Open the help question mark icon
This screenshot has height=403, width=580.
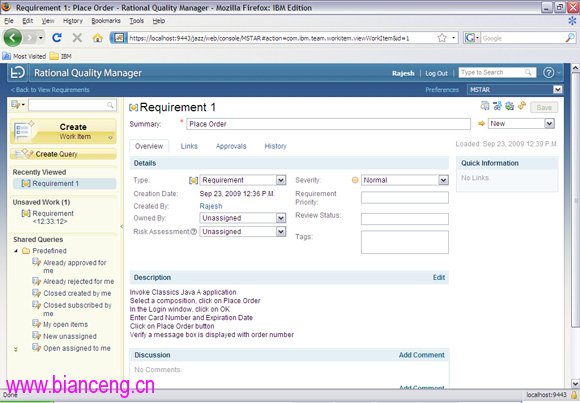point(549,73)
